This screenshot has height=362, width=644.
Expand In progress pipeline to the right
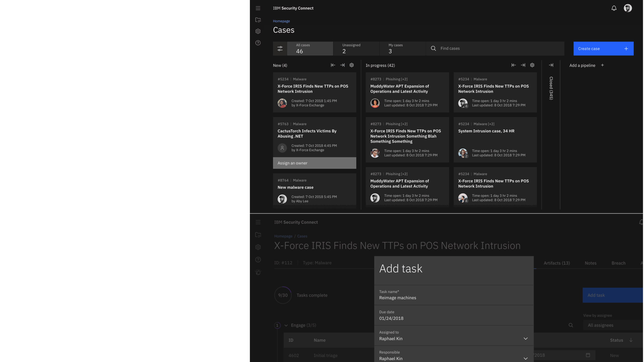[x=523, y=65]
